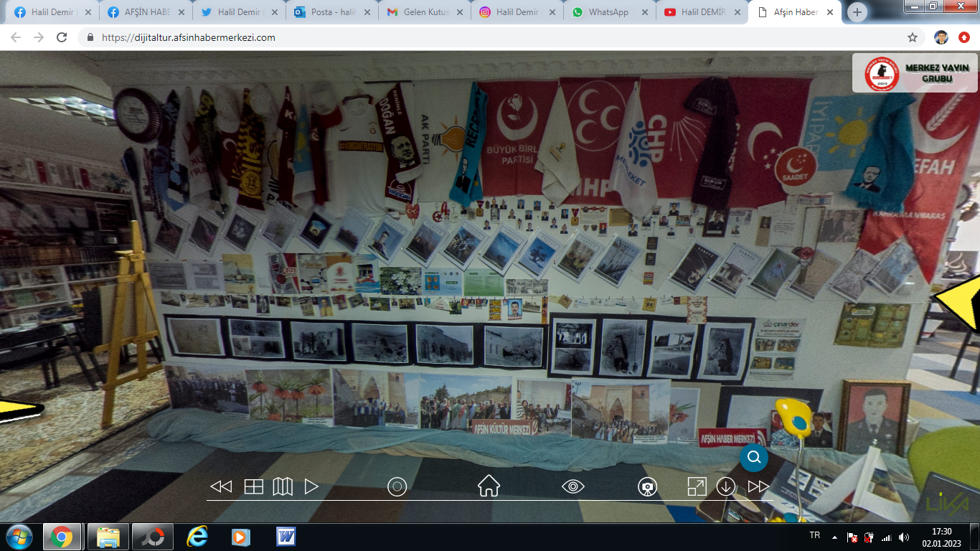This screenshot has height=551, width=980.
Task: Open the clock showing 17:30
Action: tap(941, 537)
